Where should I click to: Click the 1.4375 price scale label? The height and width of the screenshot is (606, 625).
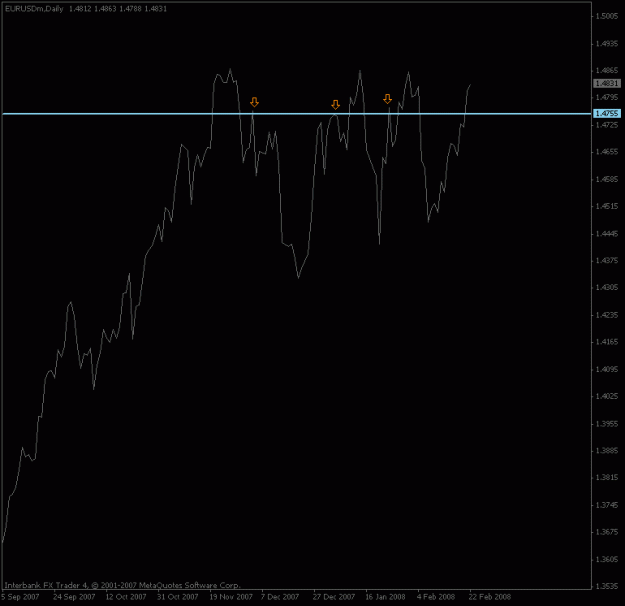[607, 260]
